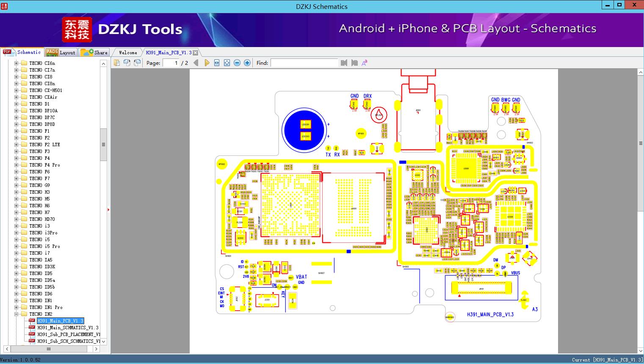Click the PDF icon beside H391_Sub_PCB_PLACEMENT

32,334
